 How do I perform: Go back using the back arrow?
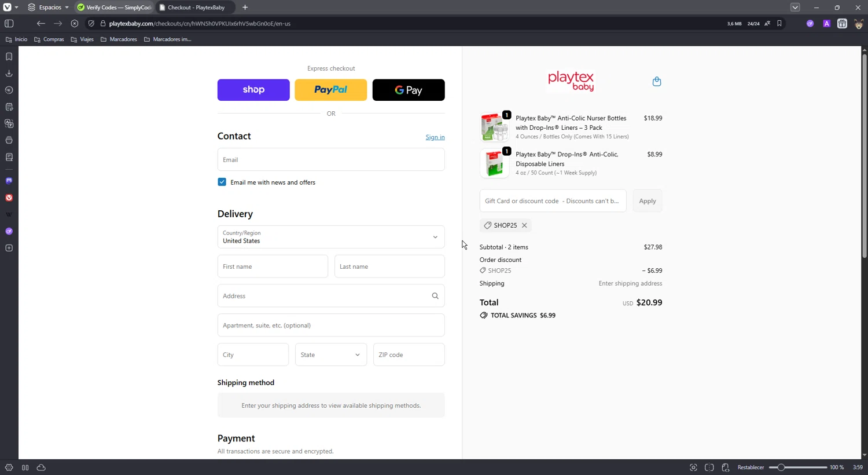41,24
